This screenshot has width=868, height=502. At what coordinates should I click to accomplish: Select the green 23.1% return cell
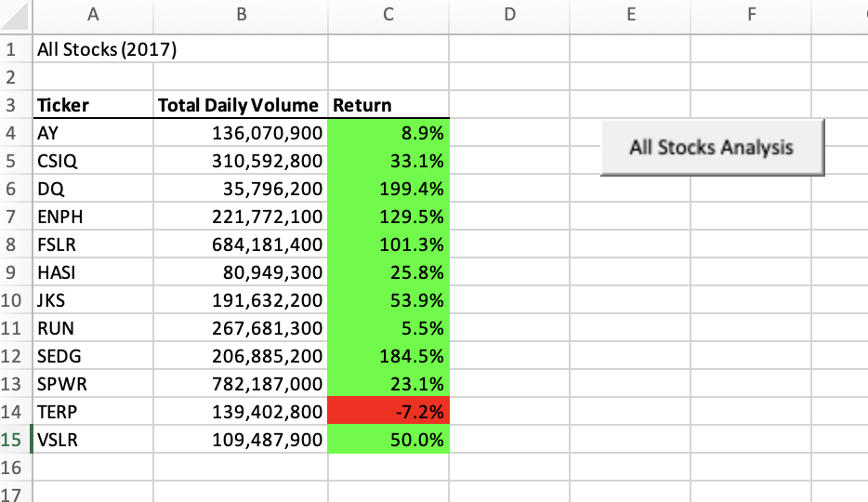point(388,384)
